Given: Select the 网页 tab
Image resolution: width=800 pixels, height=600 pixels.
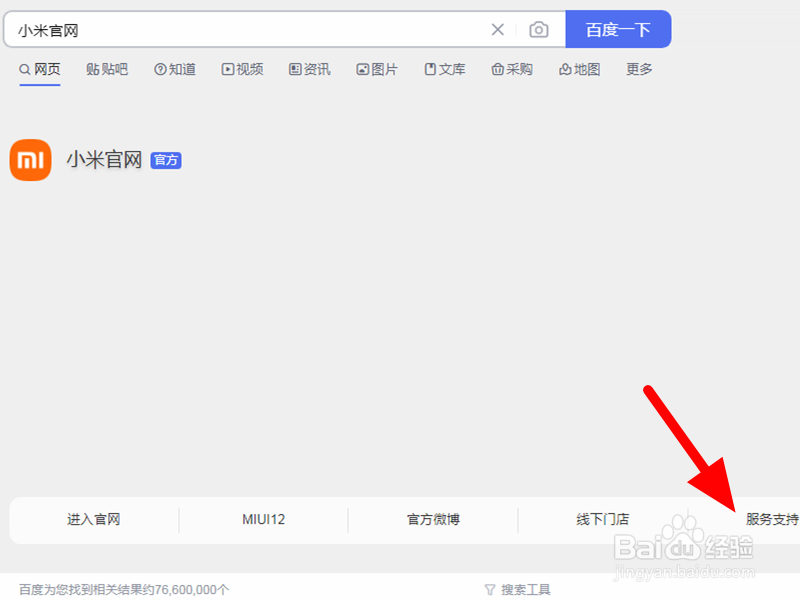Looking at the screenshot, I should point(40,69).
